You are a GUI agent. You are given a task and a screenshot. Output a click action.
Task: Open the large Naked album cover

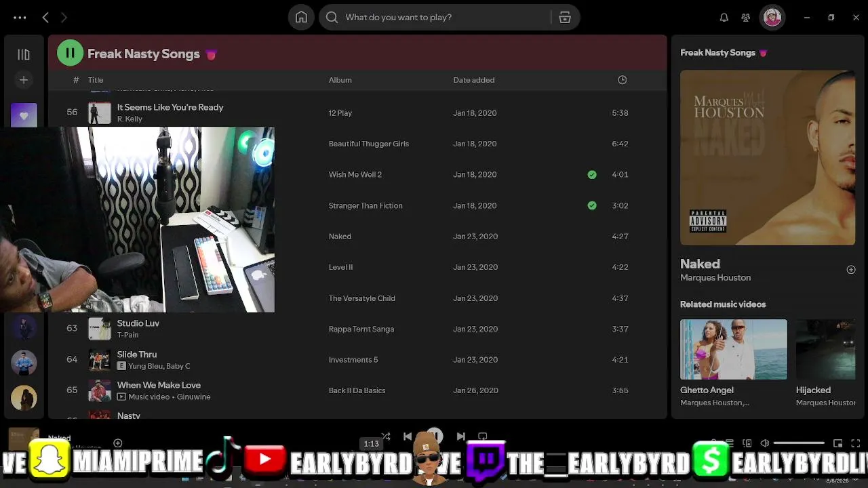[x=768, y=157]
